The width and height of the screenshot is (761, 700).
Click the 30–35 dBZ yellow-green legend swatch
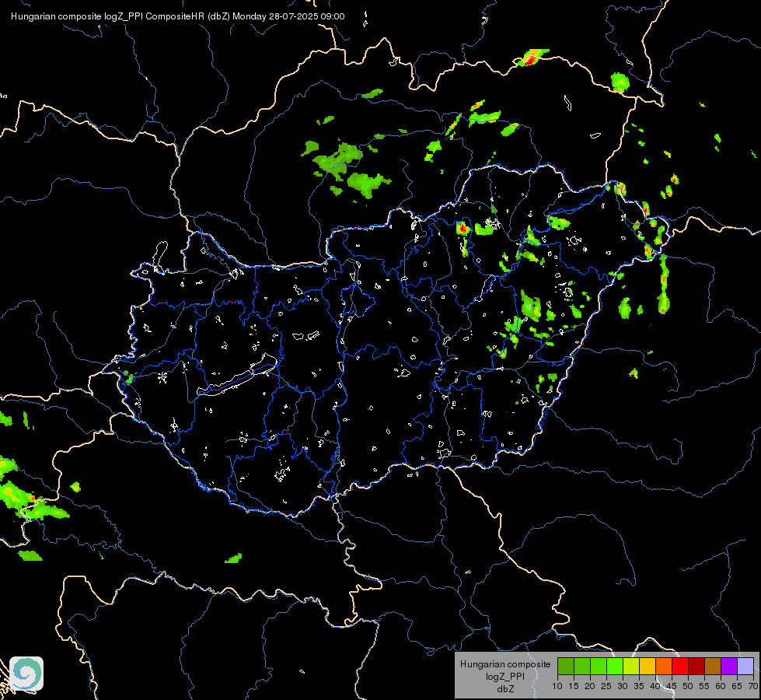(x=631, y=666)
